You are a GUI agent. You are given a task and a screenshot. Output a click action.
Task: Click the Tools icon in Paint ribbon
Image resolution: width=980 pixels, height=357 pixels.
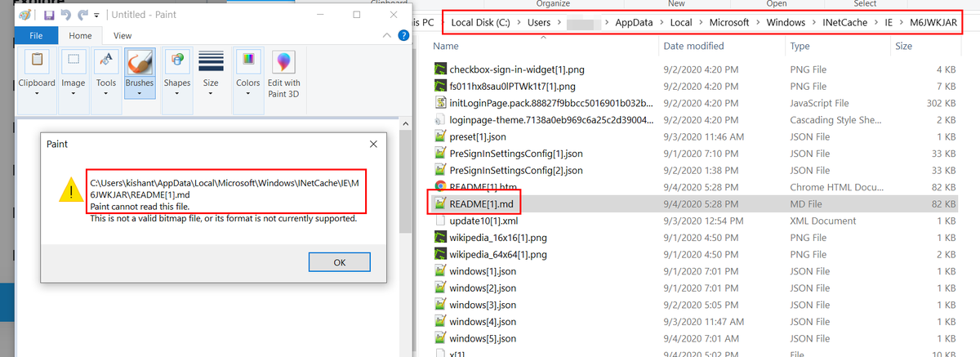click(106, 61)
